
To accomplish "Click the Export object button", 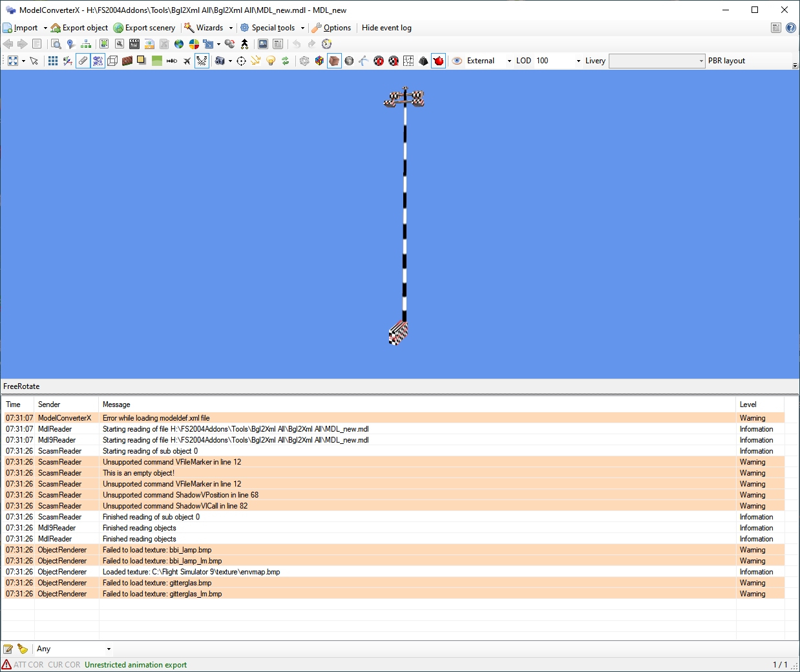I will [79, 28].
